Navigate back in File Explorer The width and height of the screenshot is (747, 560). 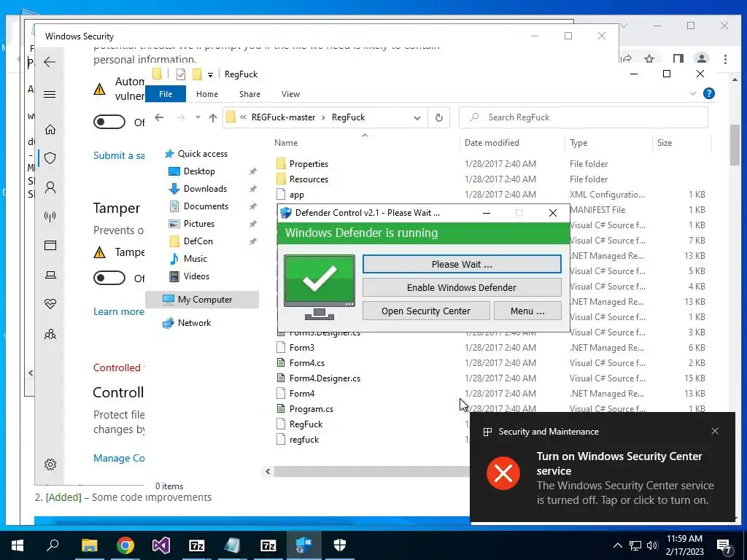tap(159, 117)
